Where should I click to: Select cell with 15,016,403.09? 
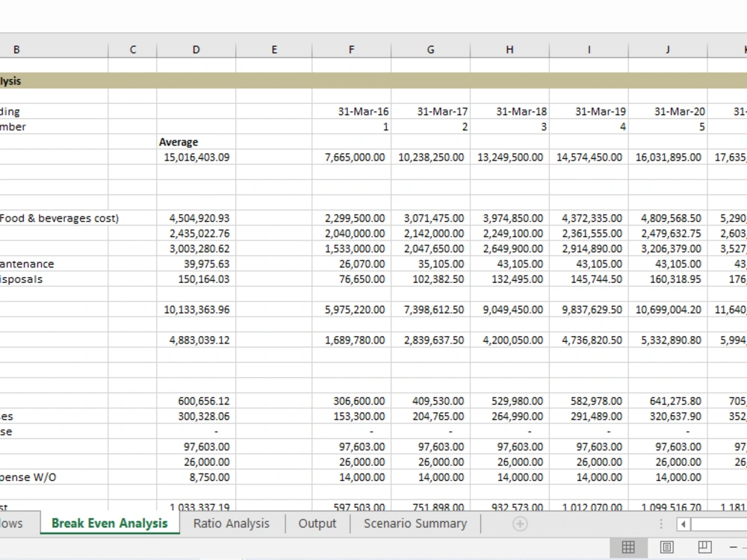tap(196, 157)
